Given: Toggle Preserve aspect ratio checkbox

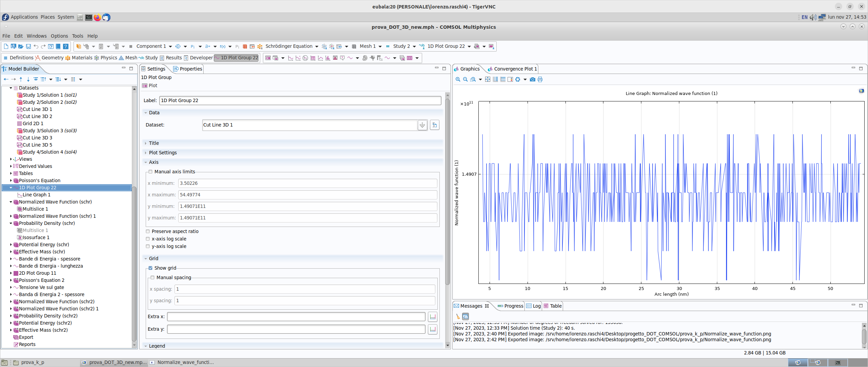Looking at the screenshot, I should tap(148, 231).
